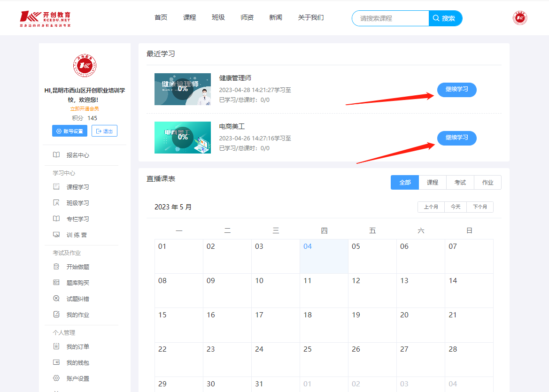Go to next month with 下个月
Viewport: 549px width, 392px height.
point(480,207)
